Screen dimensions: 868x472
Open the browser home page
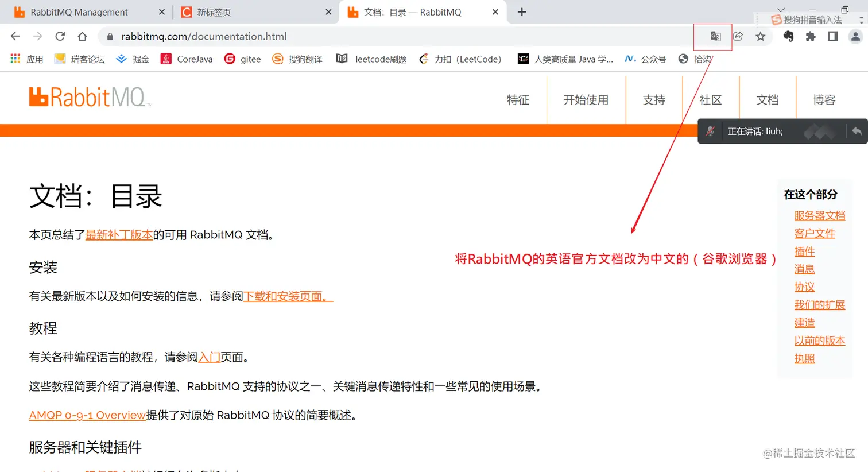(x=82, y=36)
